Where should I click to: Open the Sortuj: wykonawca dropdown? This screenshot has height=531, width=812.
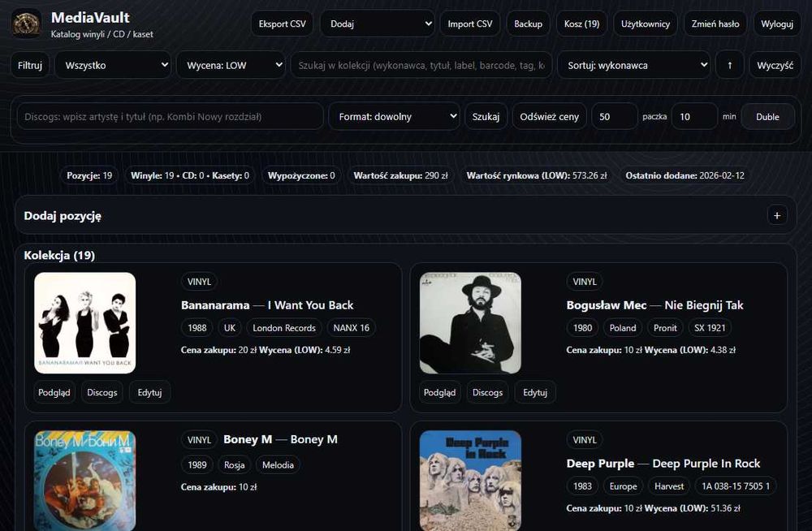coord(634,65)
